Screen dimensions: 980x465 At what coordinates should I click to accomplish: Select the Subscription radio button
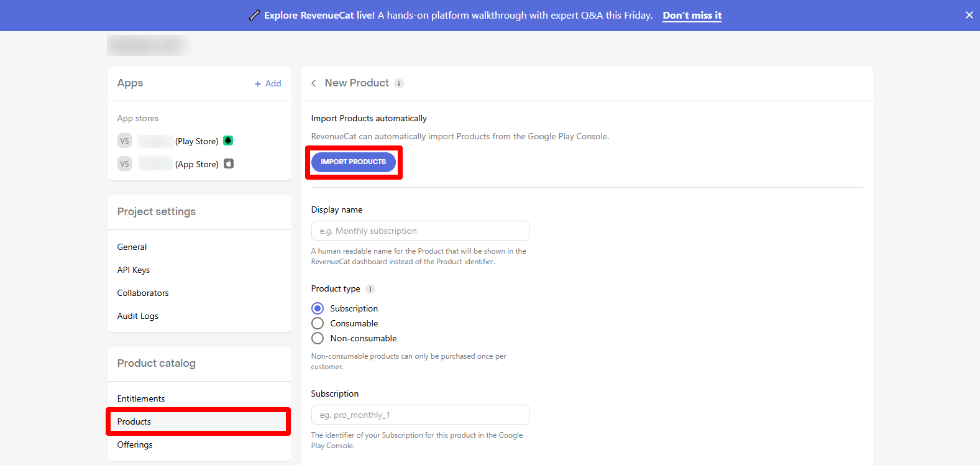click(x=318, y=308)
